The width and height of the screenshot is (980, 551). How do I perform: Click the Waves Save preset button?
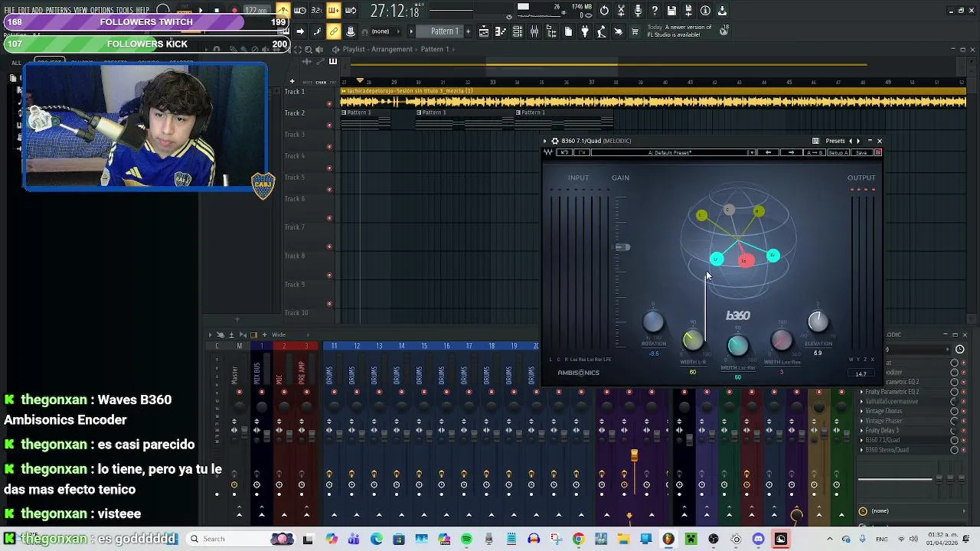pos(861,152)
